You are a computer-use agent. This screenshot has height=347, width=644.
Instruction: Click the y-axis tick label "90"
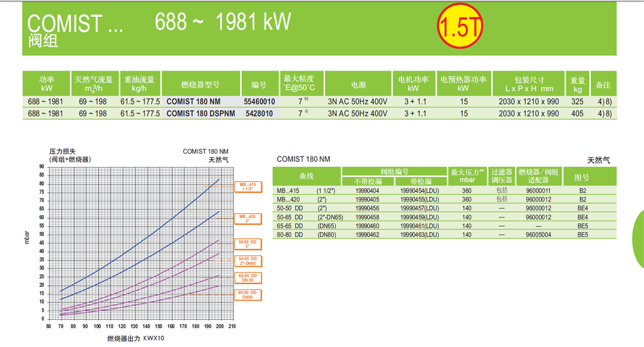click(x=42, y=167)
